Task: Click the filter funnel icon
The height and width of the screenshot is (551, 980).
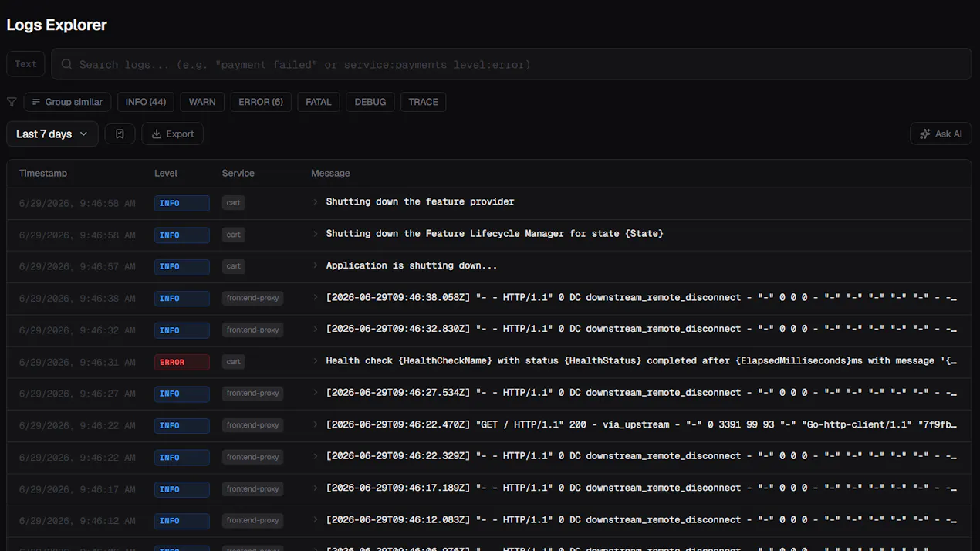Action: click(12, 102)
